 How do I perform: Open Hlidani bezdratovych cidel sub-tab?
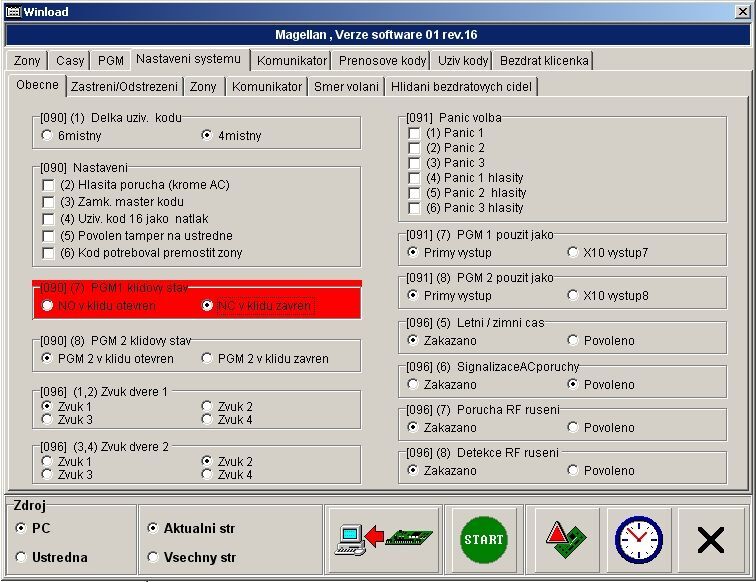coord(461,87)
